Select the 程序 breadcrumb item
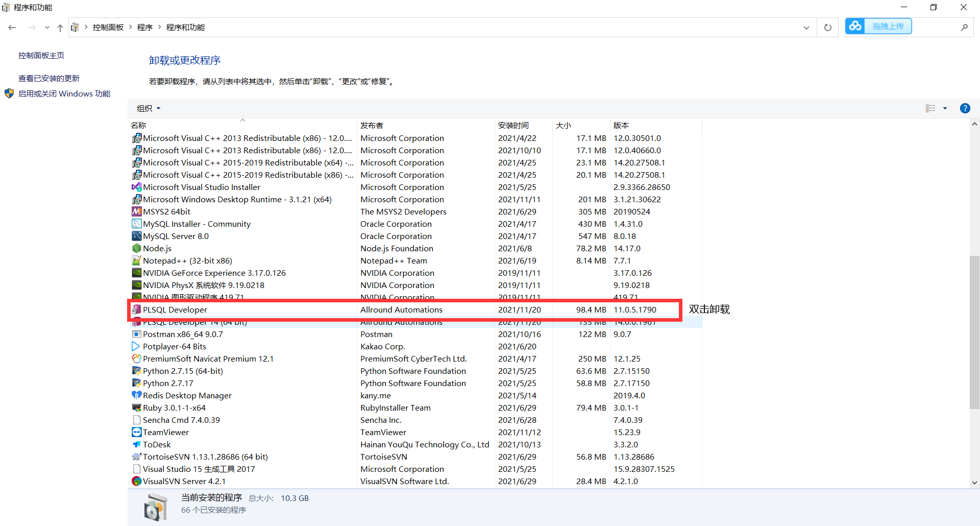Image resolution: width=980 pixels, height=526 pixels. point(144,28)
